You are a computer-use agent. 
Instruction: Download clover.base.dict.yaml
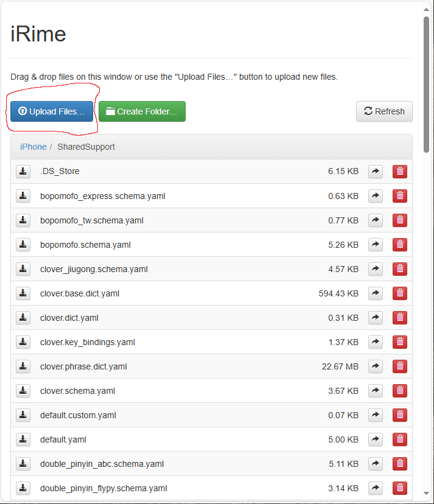23,293
